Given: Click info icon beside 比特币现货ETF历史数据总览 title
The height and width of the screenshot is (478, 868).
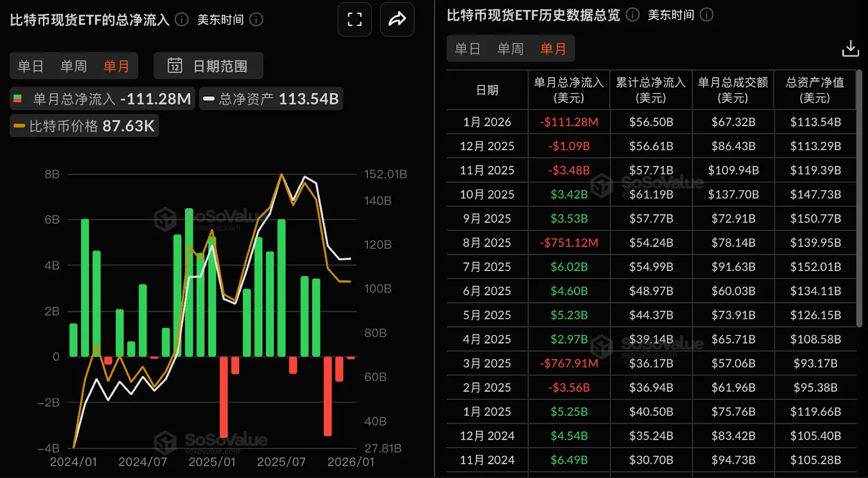Looking at the screenshot, I should 633,15.
